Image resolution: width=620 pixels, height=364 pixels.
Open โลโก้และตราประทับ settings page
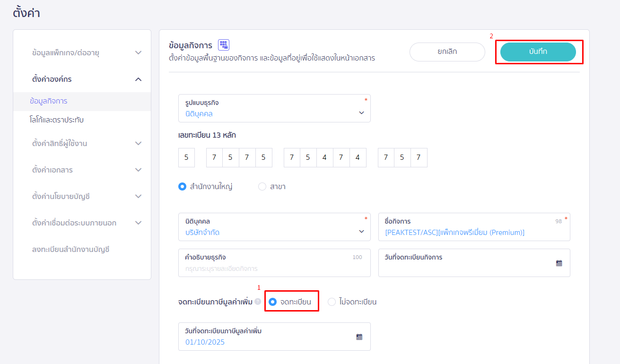tap(57, 120)
